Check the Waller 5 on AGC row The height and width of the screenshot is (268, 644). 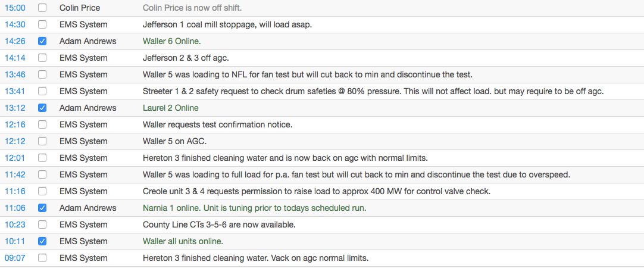(x=42, y=141)
